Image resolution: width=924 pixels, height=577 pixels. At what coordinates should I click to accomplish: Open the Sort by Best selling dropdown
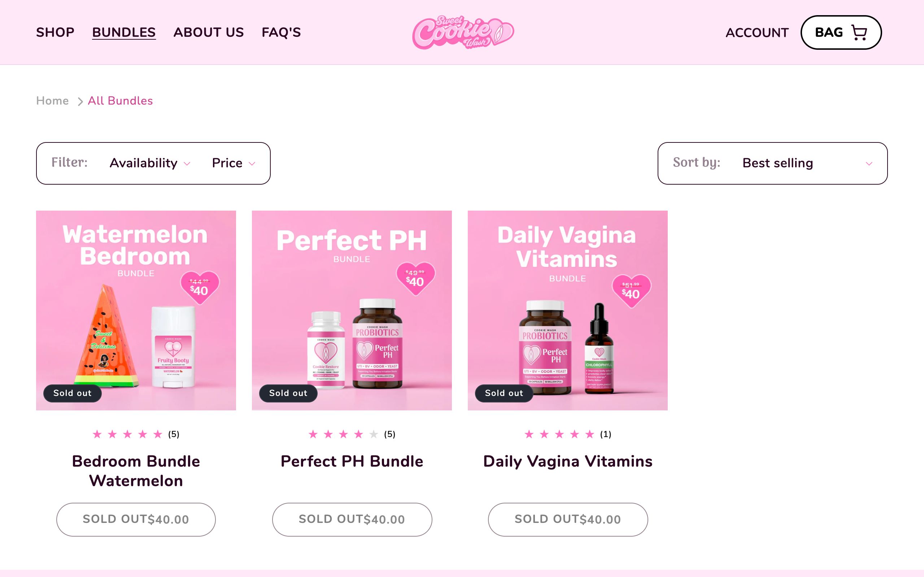(772, 163)
